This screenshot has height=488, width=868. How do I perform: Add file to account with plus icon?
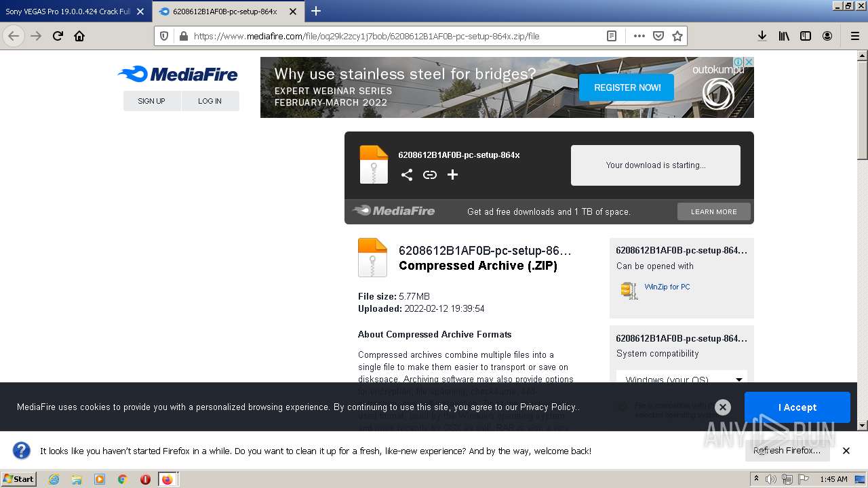452,175
